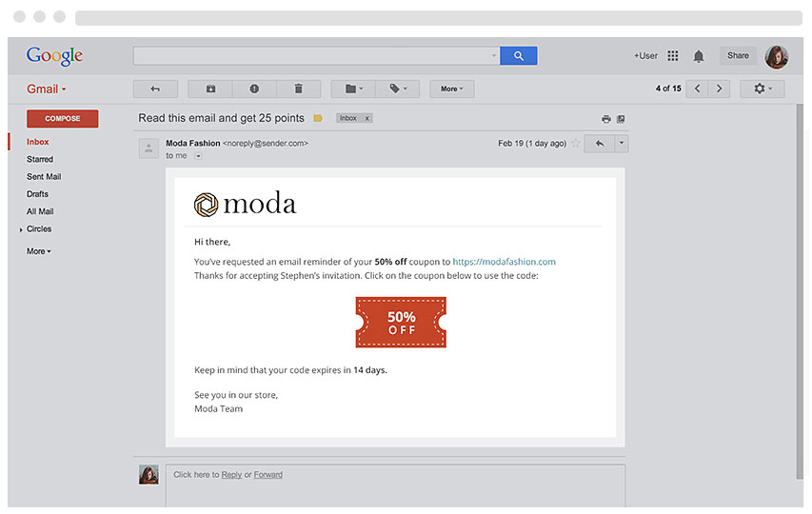Click the Forward link
Image resolution: width=812 pixels, height=514 pixels.
268,475
